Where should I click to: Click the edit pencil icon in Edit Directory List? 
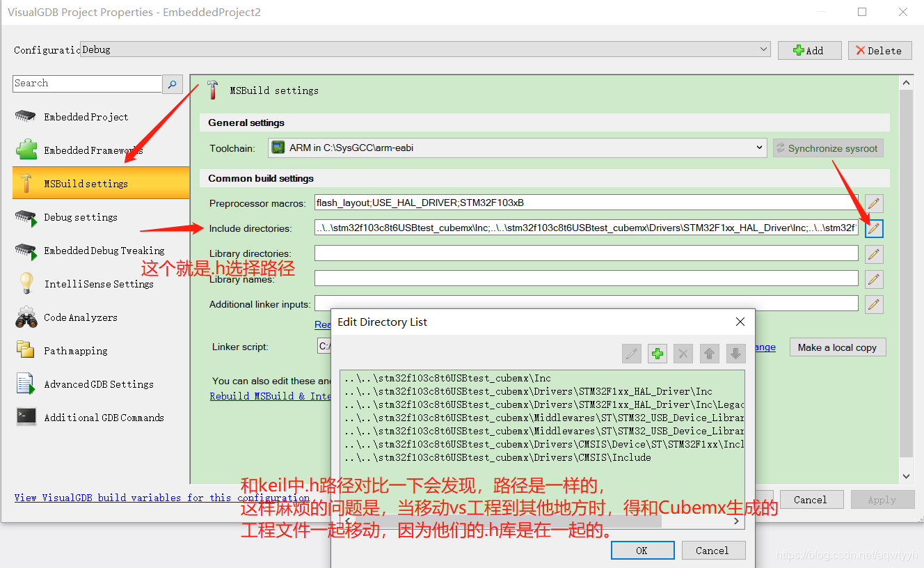[631, 354]
